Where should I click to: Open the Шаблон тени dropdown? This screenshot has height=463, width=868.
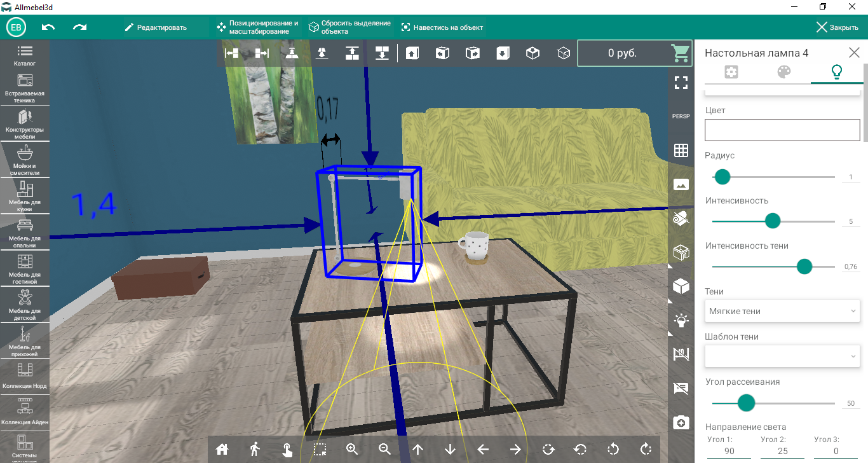pyautogui.click(x=782, y=356)
